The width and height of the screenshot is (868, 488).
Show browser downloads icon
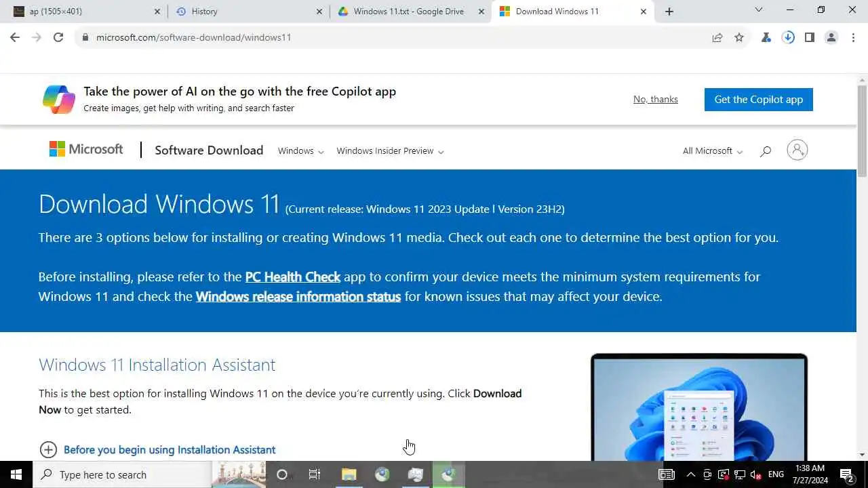coord(788,38)
